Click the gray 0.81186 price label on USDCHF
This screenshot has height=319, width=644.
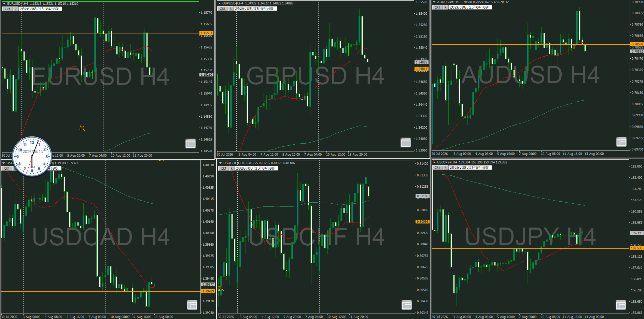[422, 196]
